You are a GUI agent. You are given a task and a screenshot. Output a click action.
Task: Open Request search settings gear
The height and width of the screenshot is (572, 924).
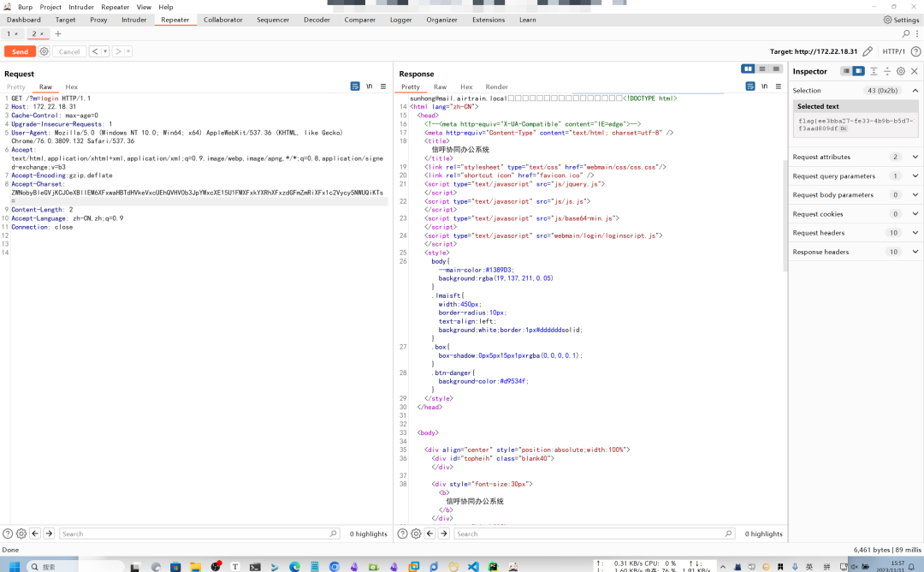click(21, 533)
